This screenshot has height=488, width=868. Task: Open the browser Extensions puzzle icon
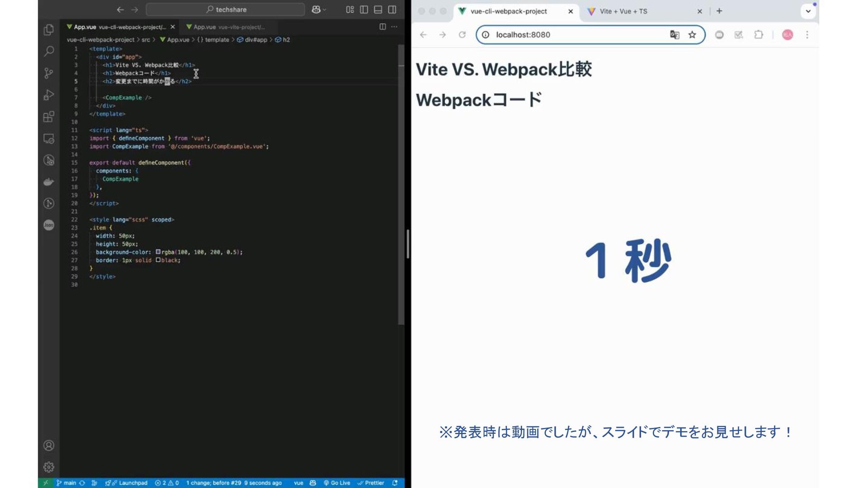759,35
